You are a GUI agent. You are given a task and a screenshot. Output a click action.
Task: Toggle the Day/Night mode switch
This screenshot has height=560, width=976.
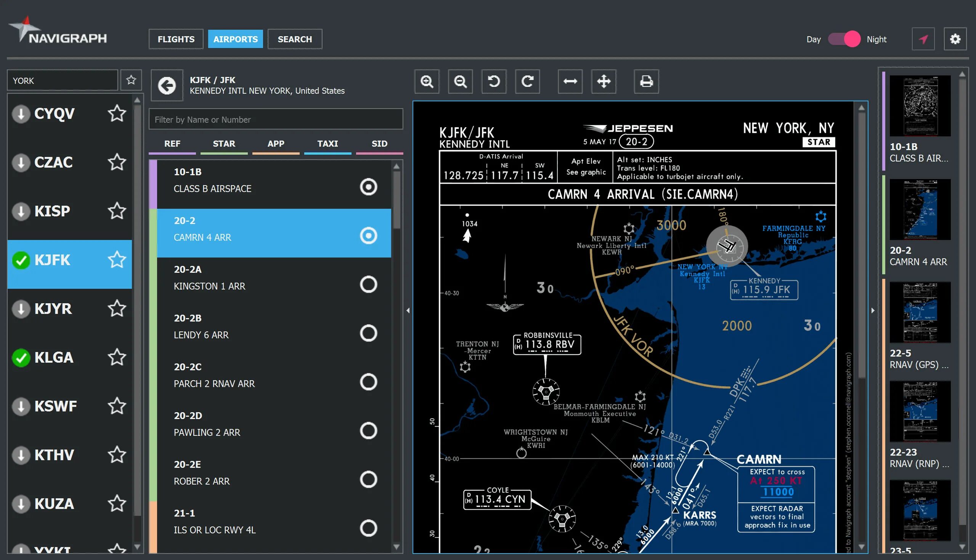coord(844,39)
